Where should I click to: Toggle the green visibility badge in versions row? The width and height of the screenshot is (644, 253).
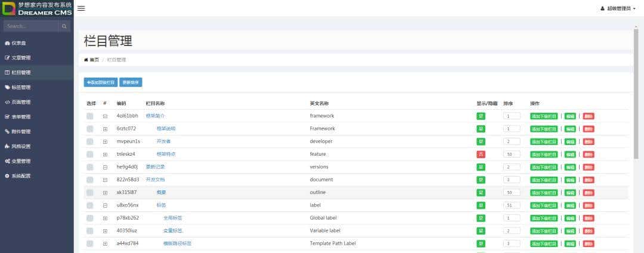(x=481, y=167)
